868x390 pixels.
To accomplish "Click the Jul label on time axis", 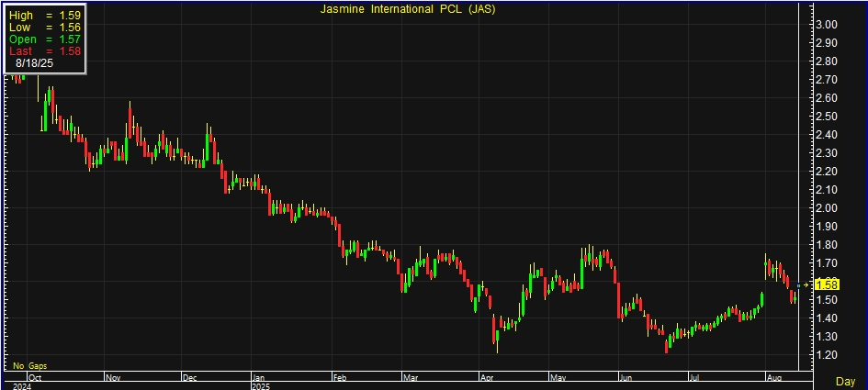I will pyautogui.click(x=694, y=378).
